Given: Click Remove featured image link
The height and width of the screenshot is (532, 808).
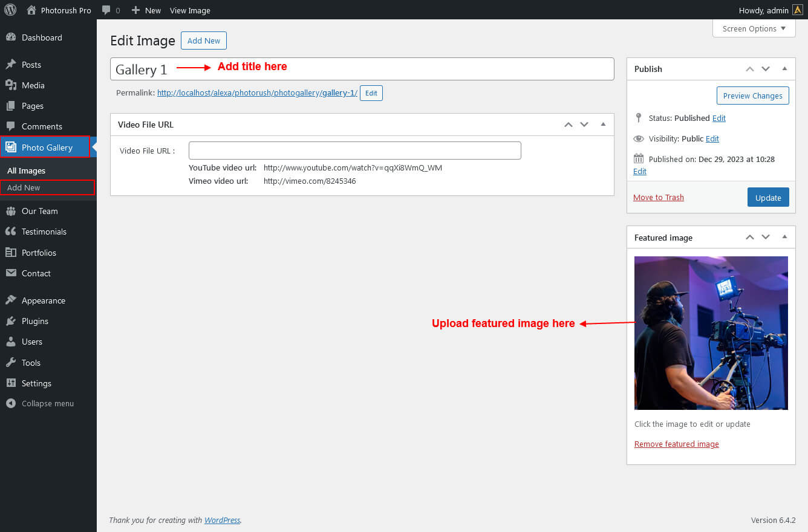Looking at the screenshot, I should (677, 444).
